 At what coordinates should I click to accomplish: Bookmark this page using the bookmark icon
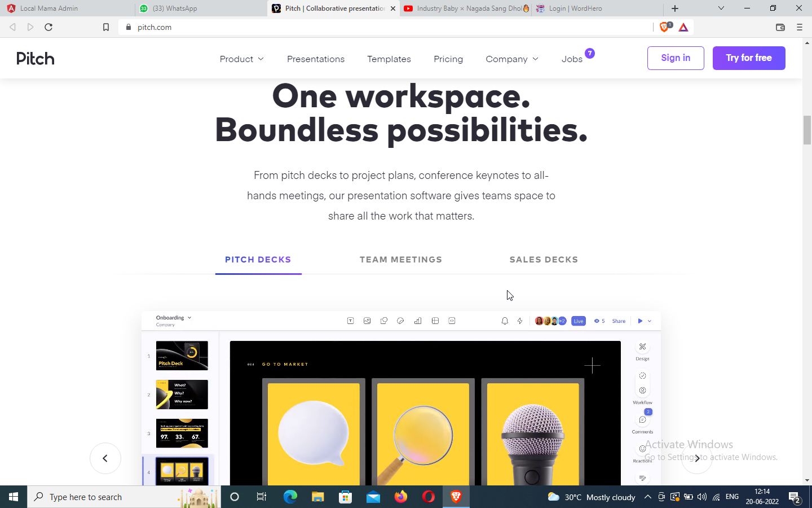click(105, 27)
